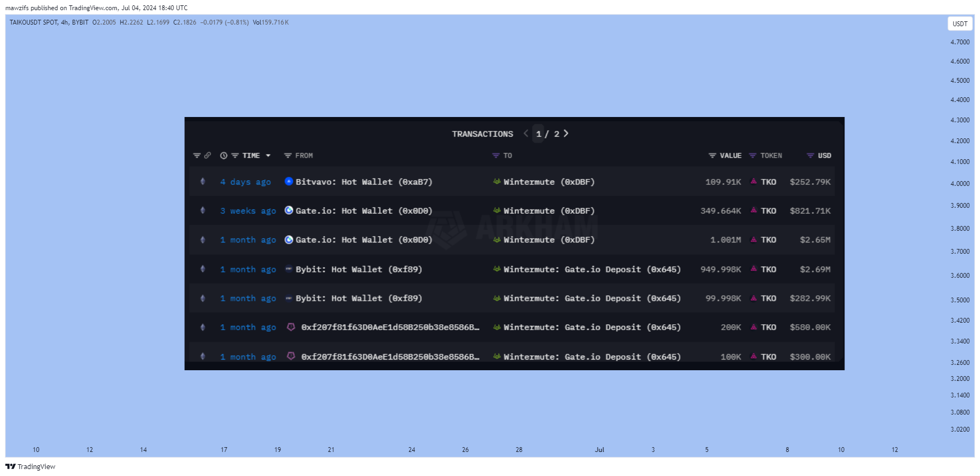980x476 pixels.
Task: Click the Bybit logo in the 949.998K row
Action: point(289,269)
